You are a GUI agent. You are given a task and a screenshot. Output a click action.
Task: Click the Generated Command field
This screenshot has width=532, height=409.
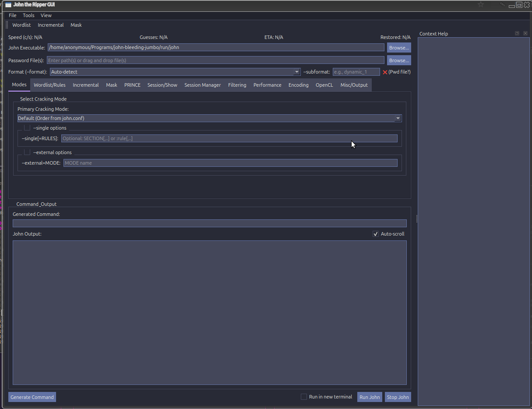coord(210,223)
